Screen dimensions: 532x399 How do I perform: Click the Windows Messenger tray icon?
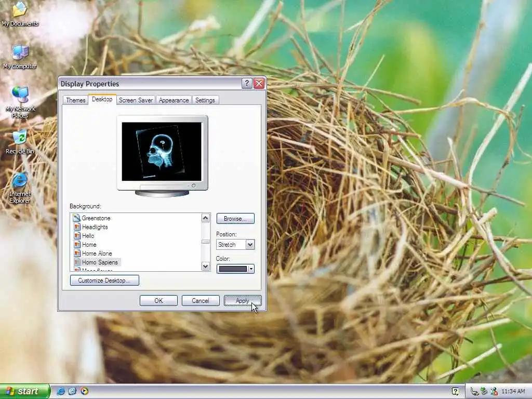pos(494,392)
